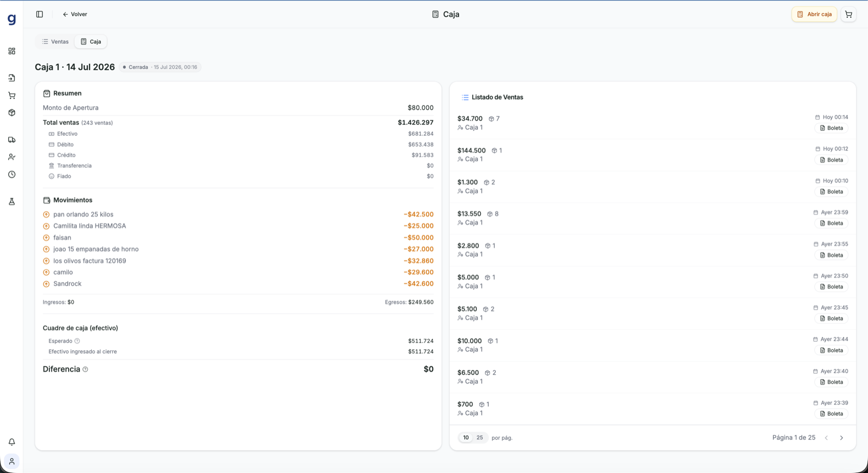Click the Movimientos wallet icon
This screenshot has height=473, width=868.
(47, 200)
